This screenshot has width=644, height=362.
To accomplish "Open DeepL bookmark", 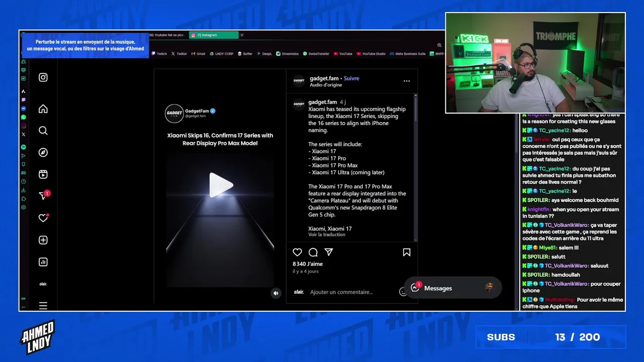I will pos(265,54).
